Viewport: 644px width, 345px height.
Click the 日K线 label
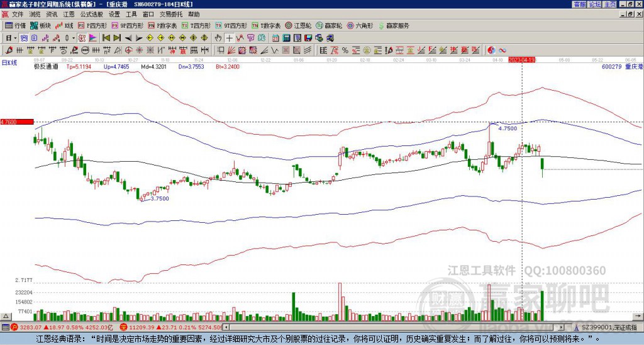click(x=9, y=63)
